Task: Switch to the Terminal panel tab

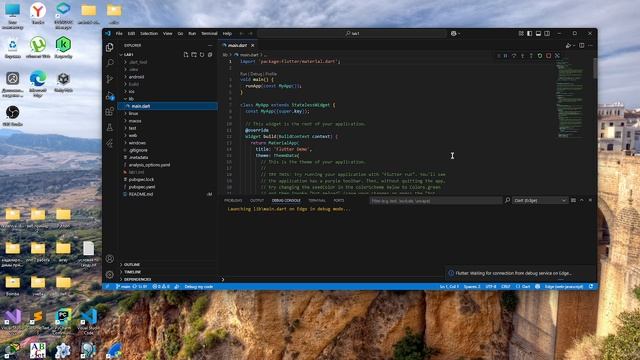Action: tap(317, 200)
